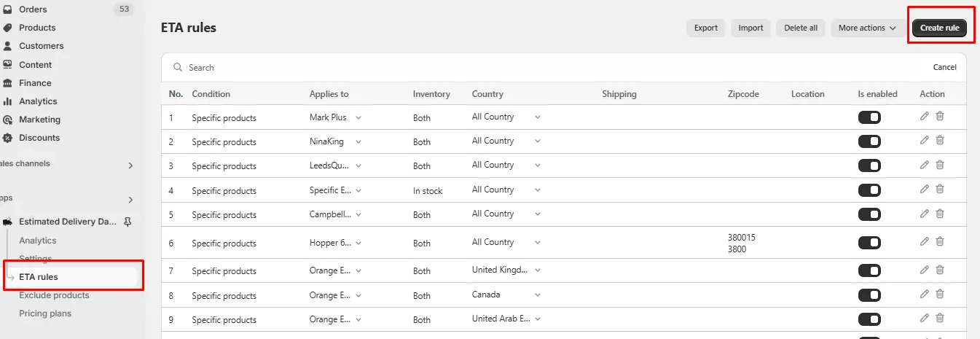Delete rule 3 trash icon
This screenshot has width=980, height=339.
940,164
